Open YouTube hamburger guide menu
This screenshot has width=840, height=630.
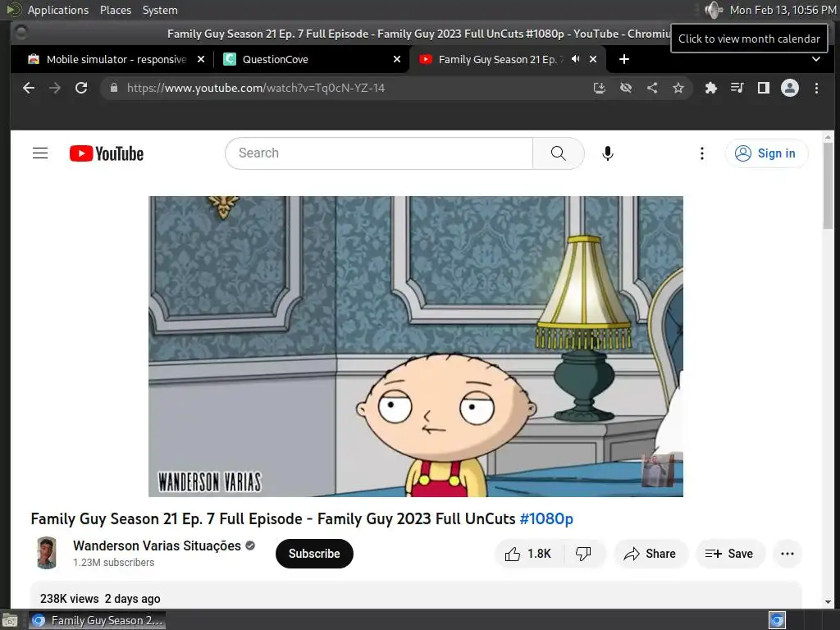(40, 153)
